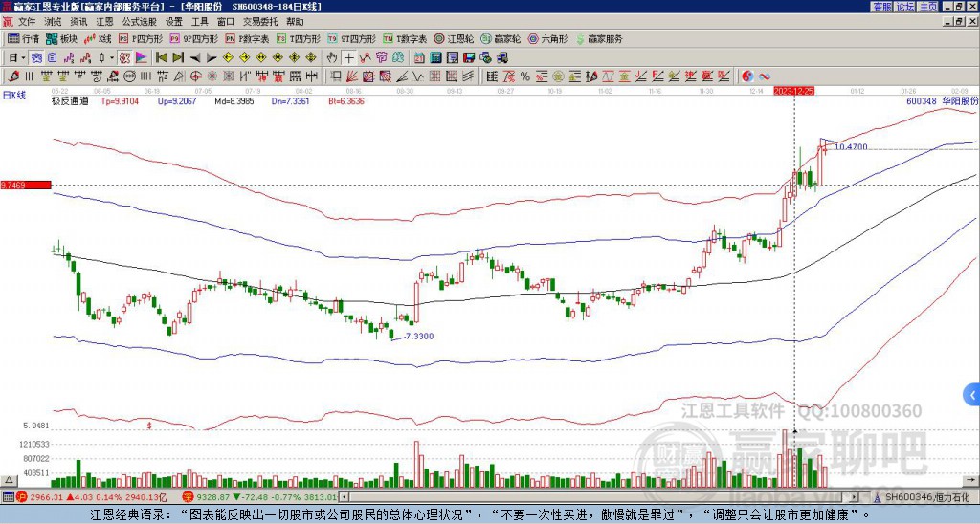Jump to first bar icon

[162, 58]
